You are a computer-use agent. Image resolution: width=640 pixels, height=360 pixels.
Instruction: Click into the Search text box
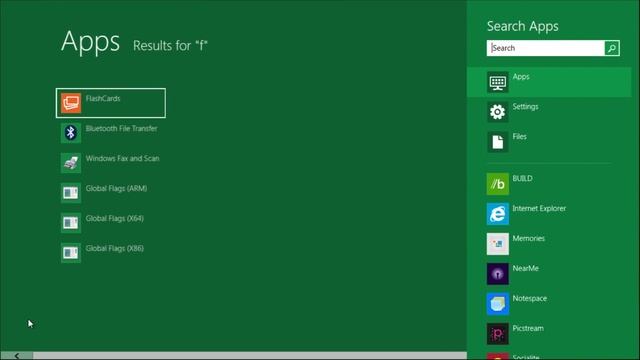pos(546,48)
